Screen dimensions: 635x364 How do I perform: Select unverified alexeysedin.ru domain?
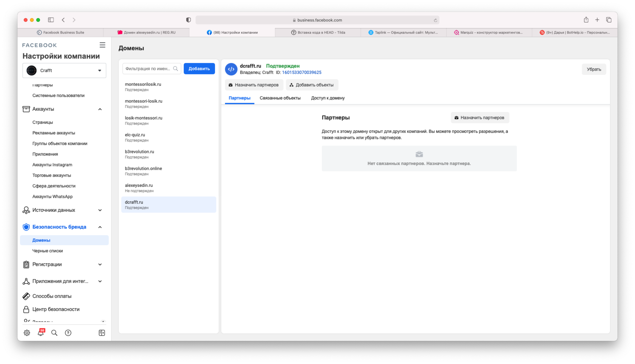pos(169,188)
